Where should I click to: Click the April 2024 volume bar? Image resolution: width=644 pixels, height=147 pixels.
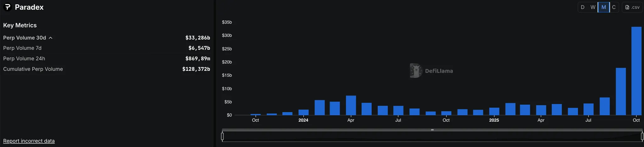point(351,105)
